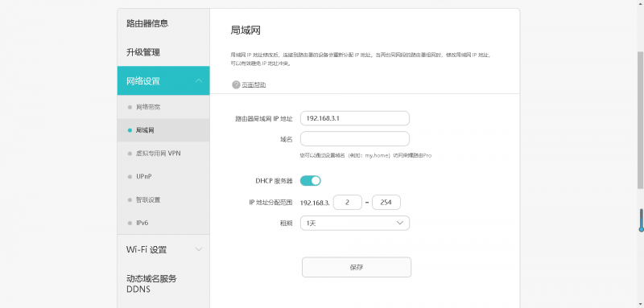Collapse the 网络设置 menu
This screenshot has height=308, width=644.
tap(163, 80)
